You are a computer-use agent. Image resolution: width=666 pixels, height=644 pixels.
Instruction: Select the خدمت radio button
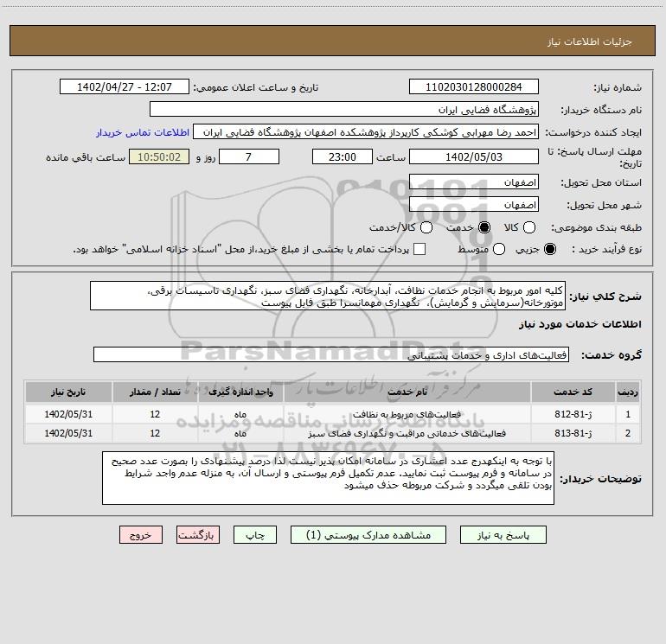tap(483, 227)
